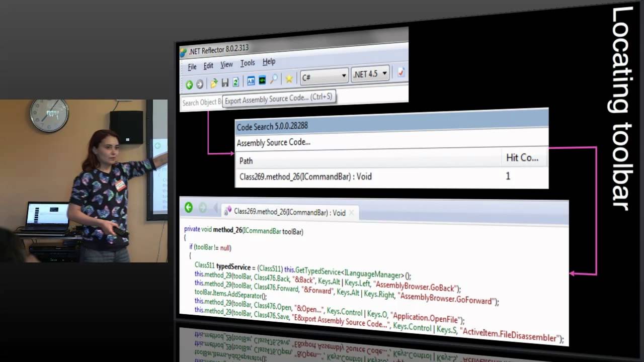Click the method icon on the Class269 tab

click(228, 211)
